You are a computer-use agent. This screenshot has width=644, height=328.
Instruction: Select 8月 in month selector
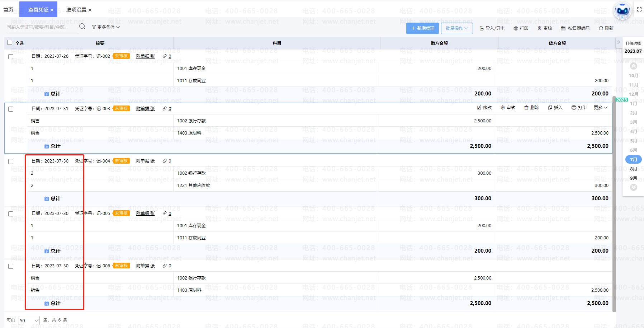633,169
